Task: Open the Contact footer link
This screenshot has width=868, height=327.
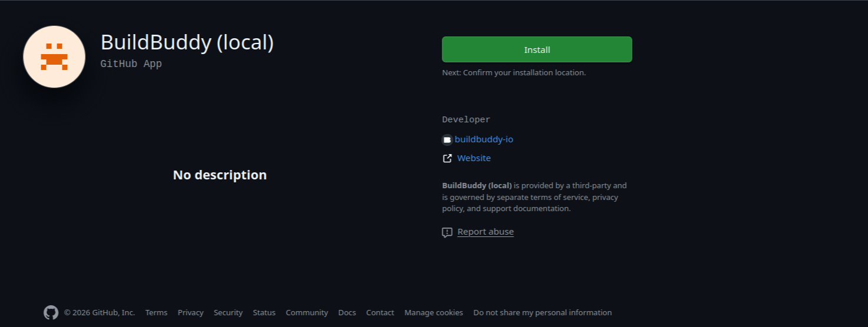Action: pos(380,312)
